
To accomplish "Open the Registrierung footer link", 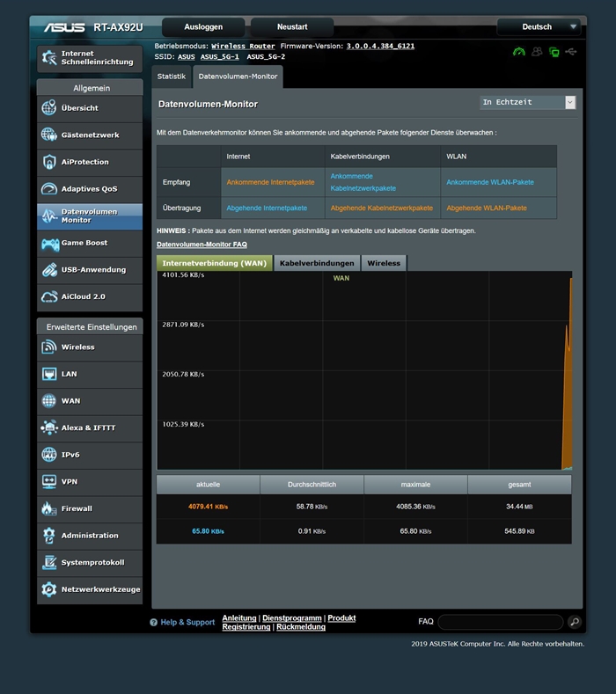I will coord(246,627).
